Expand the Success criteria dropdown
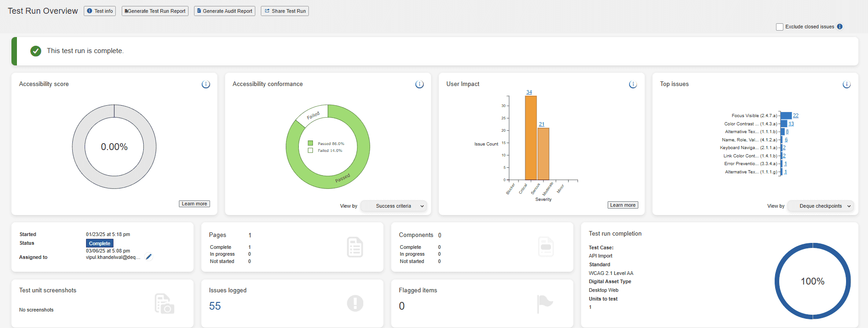 (394, 206)
